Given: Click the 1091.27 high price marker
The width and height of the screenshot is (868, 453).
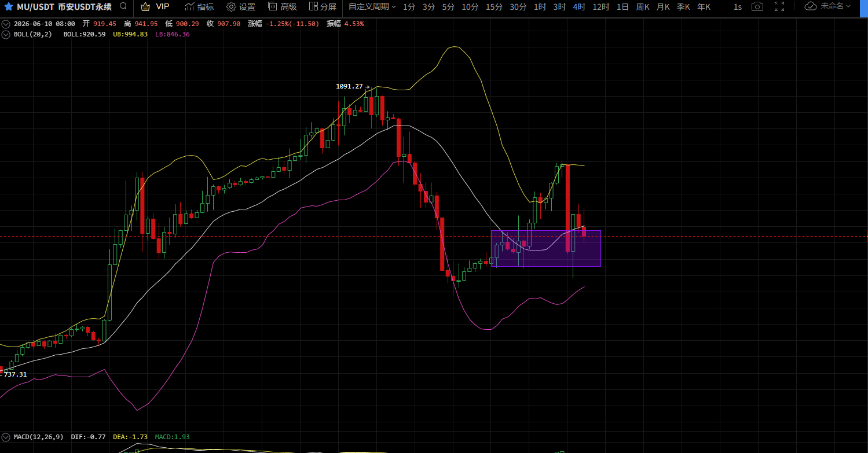Looking at the screenshot, I should click(x=349, y=86).
